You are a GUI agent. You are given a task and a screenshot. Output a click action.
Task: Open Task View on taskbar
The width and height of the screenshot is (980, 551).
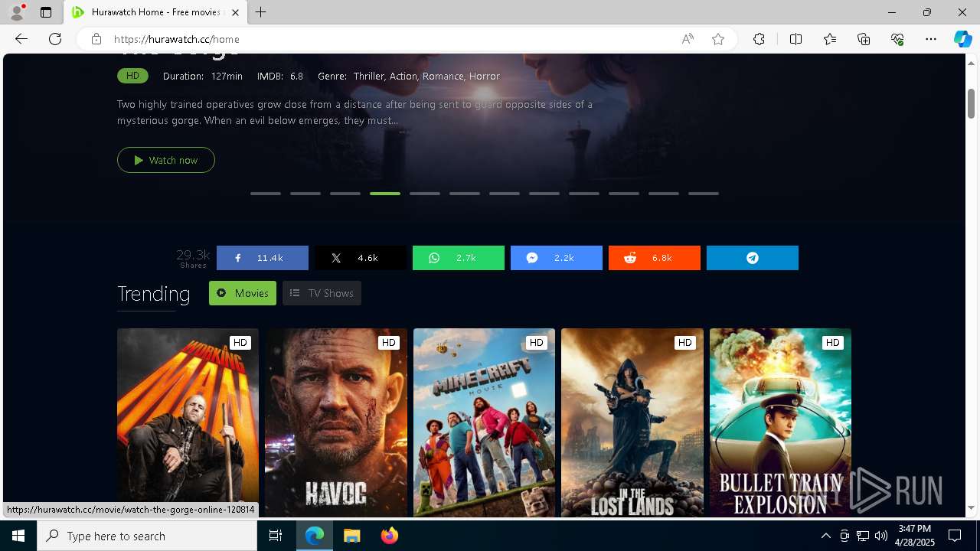[276, 536]
